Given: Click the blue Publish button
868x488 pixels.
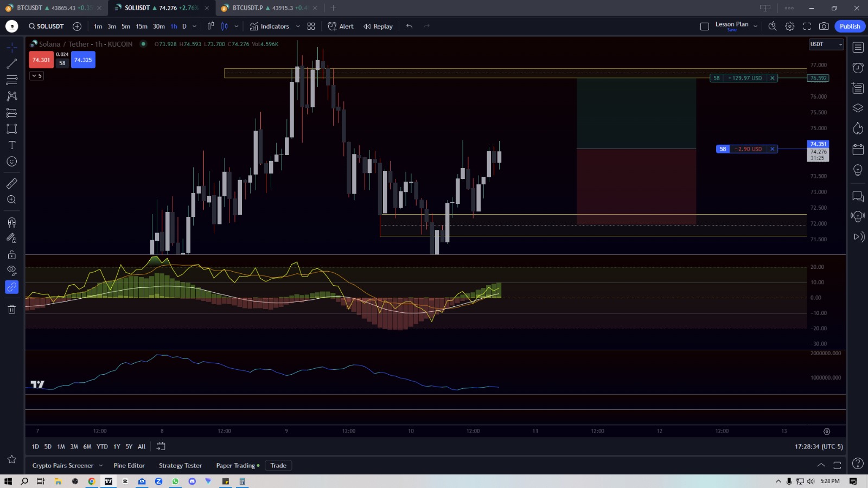Looking at the screenshot, I should coord(850,26).
